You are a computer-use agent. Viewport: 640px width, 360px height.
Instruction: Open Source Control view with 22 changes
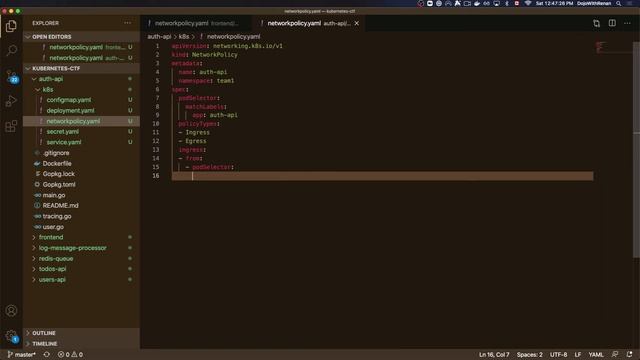pyautogui.click(x=11, y=76)
